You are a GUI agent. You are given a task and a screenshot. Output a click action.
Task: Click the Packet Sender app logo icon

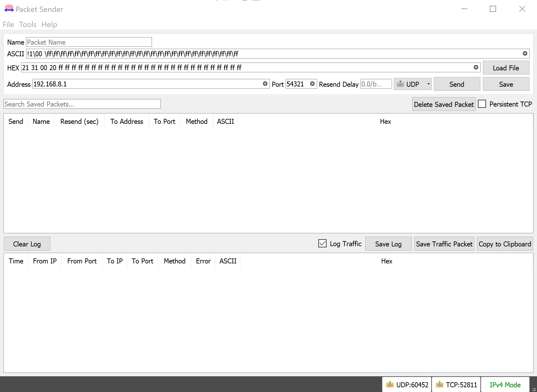click(x=9, y=9)
